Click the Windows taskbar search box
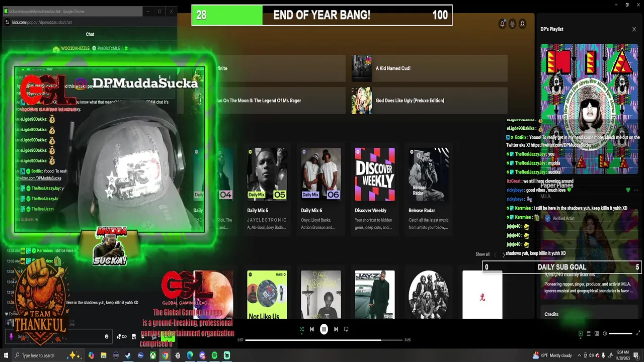This screenshot has width=644, height=362. 48,355
